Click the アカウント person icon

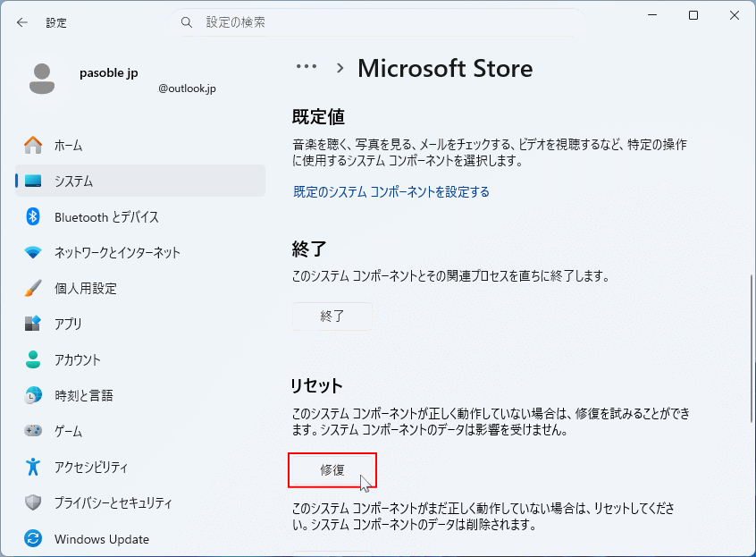click(33, 359)
